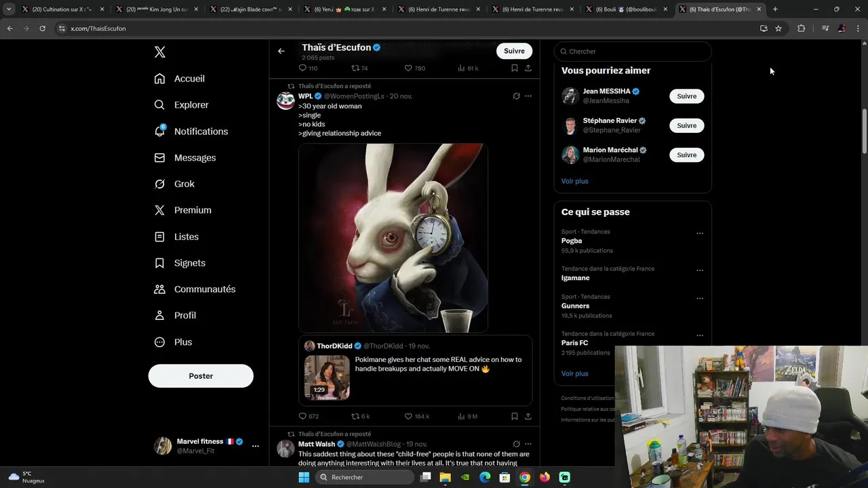Screen dimensions: 868x488
Task: Click the X logo in the sidebar
Action: pyautogui.click(x=159, y=52)
